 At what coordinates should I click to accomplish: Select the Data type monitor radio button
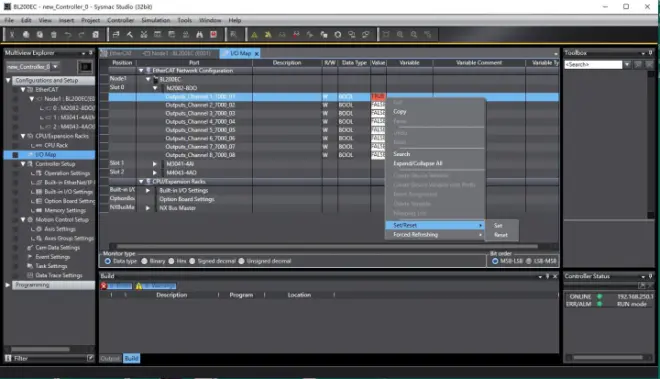point(108,261)
